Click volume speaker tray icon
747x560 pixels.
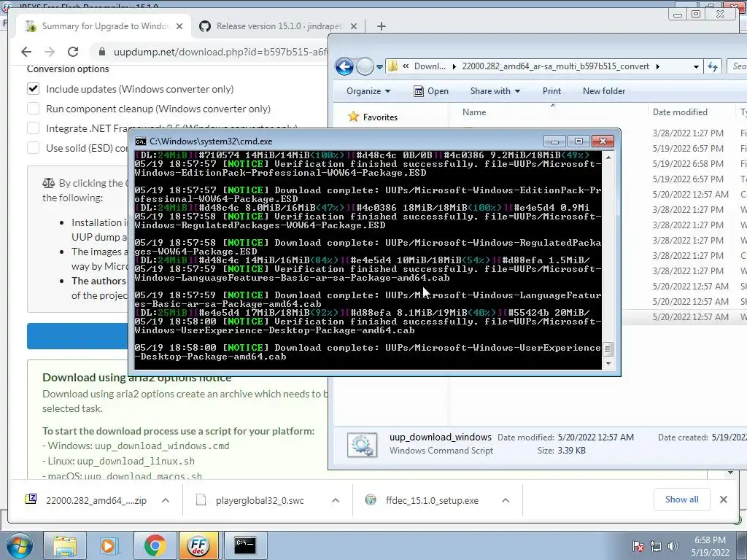[x=673, y=546]
